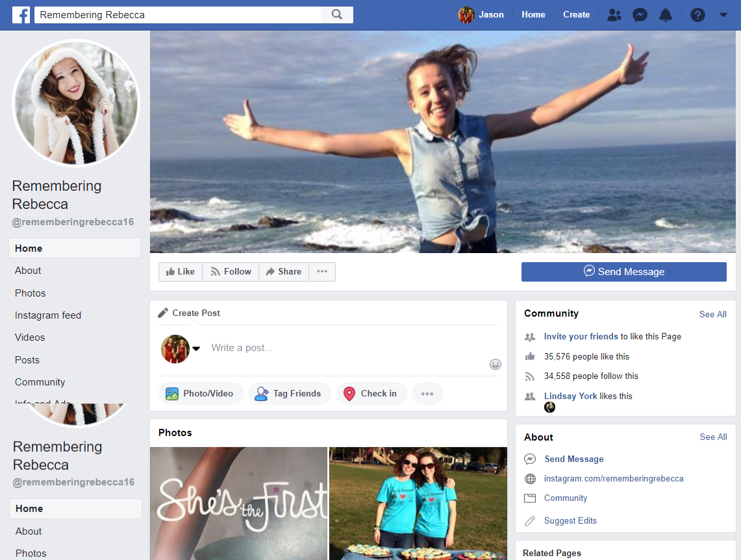Click the emoji smiley in post box
The image size is (741, 560).
[x=496, y=364]
